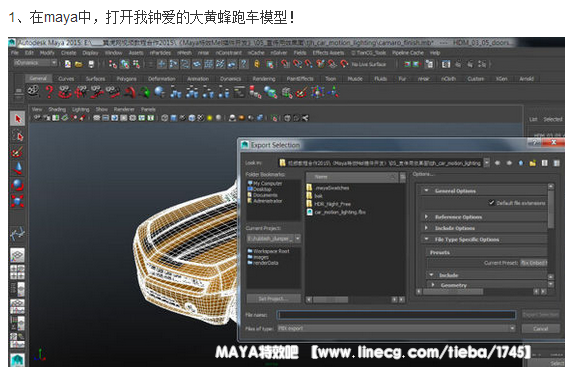The image size is (565, 369).
Task: Collapse the General Options section
Action: coord(427,191)
